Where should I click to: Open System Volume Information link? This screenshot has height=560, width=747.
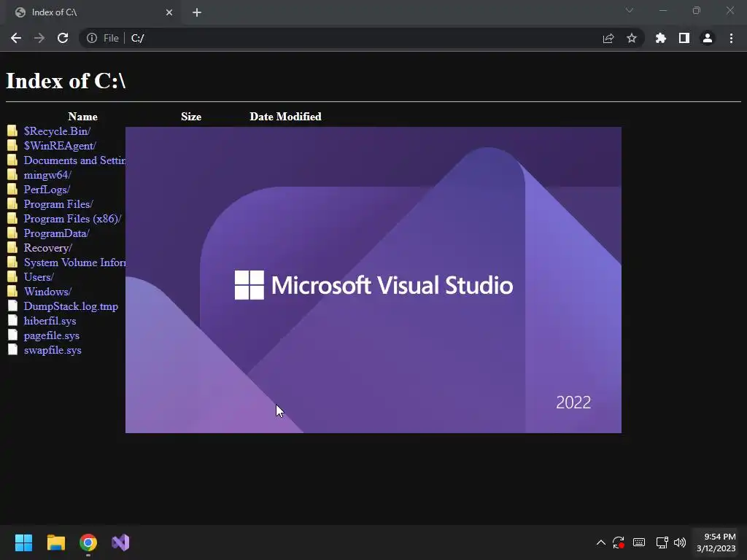point(75,262)
